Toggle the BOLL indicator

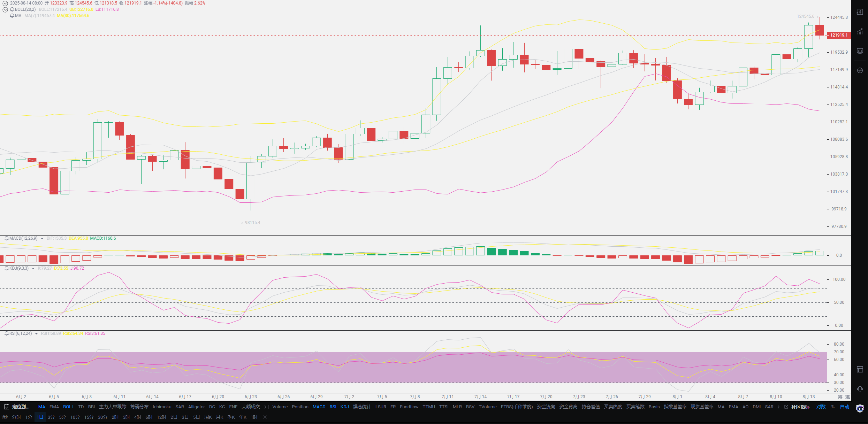(x=68, y=407)
